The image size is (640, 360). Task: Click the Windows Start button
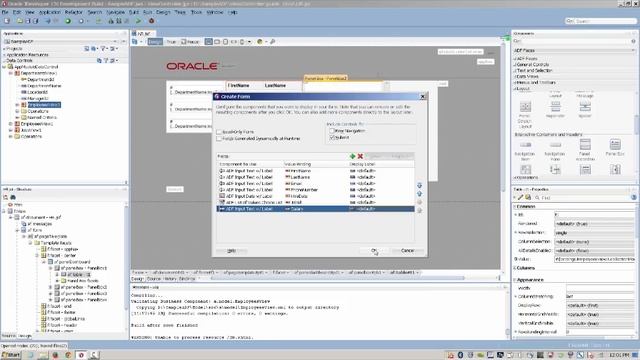(x=11, y=355)
